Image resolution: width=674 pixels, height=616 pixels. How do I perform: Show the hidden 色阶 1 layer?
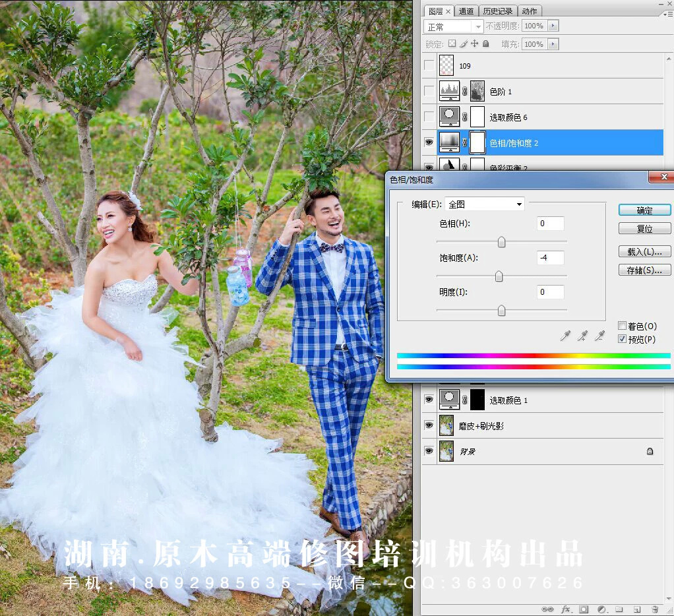[x=429, y=91]
